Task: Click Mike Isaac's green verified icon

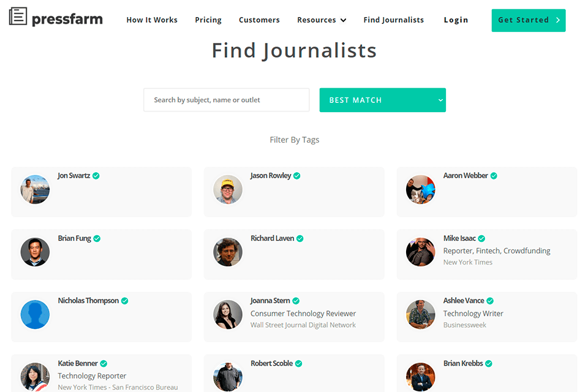Action: point(481,238)
